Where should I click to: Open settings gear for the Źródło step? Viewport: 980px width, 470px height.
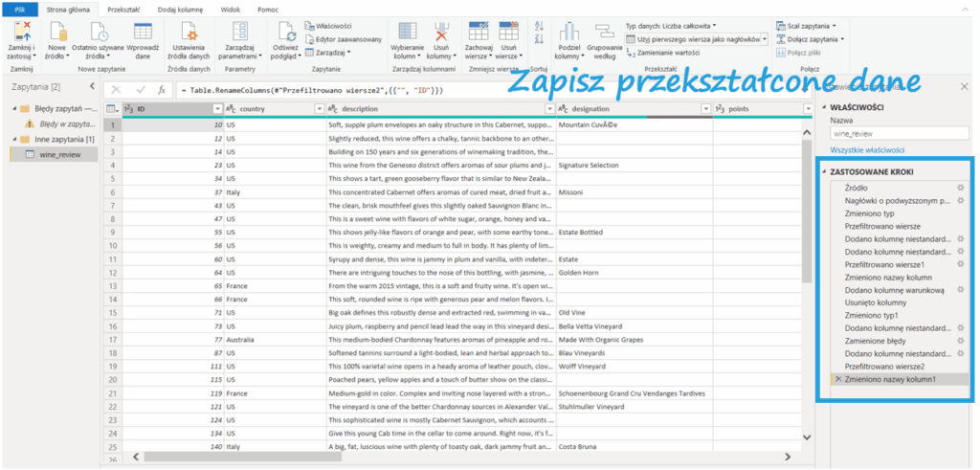pyautogui.click(x=960, y=189)
